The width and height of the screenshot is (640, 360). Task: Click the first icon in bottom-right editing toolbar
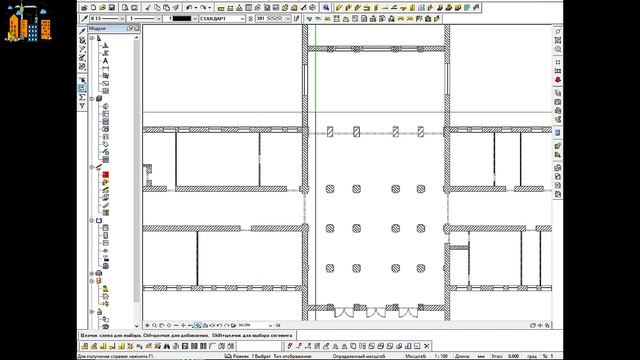pyautogui.click(x=290, y=346)
